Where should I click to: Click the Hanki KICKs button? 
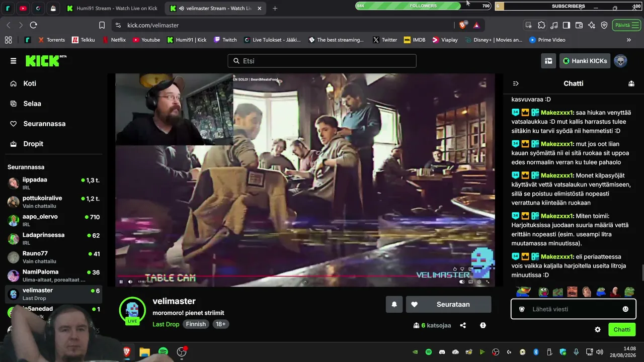[585, 61]
